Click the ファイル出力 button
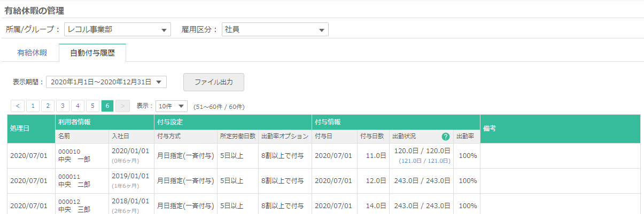Viewport: 644px width, 214px height. pos(213,82)
